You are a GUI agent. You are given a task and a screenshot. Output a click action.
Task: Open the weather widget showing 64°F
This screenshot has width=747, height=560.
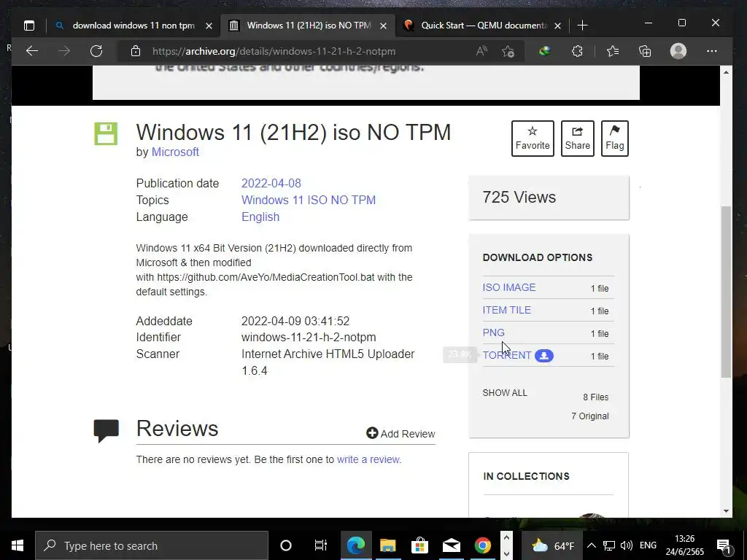coord(553,545)
